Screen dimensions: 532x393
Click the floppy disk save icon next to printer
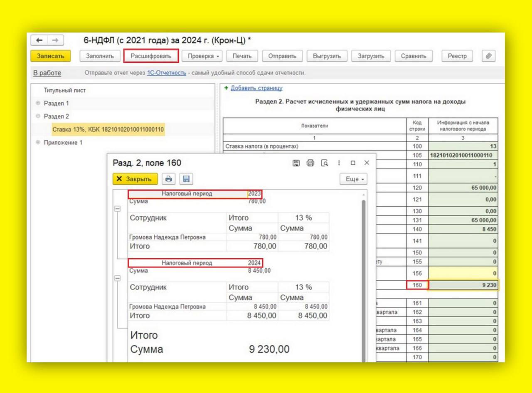(186, 179)
